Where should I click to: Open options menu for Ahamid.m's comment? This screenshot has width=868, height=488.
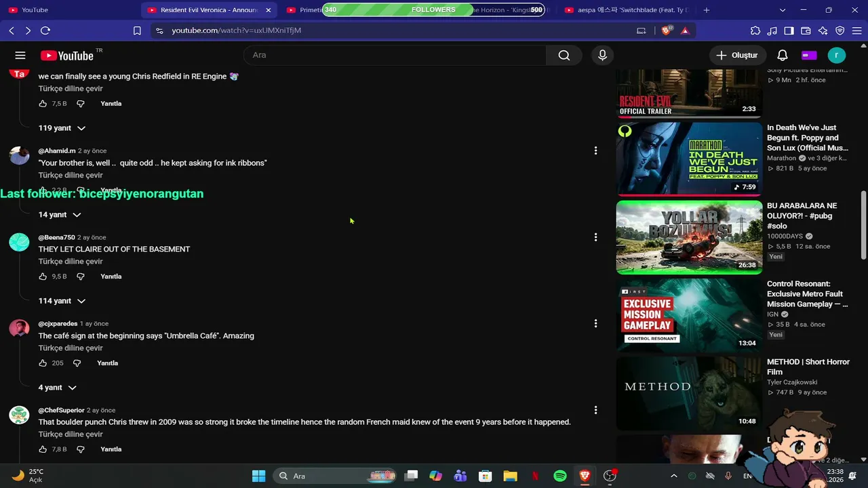(595, 150)
